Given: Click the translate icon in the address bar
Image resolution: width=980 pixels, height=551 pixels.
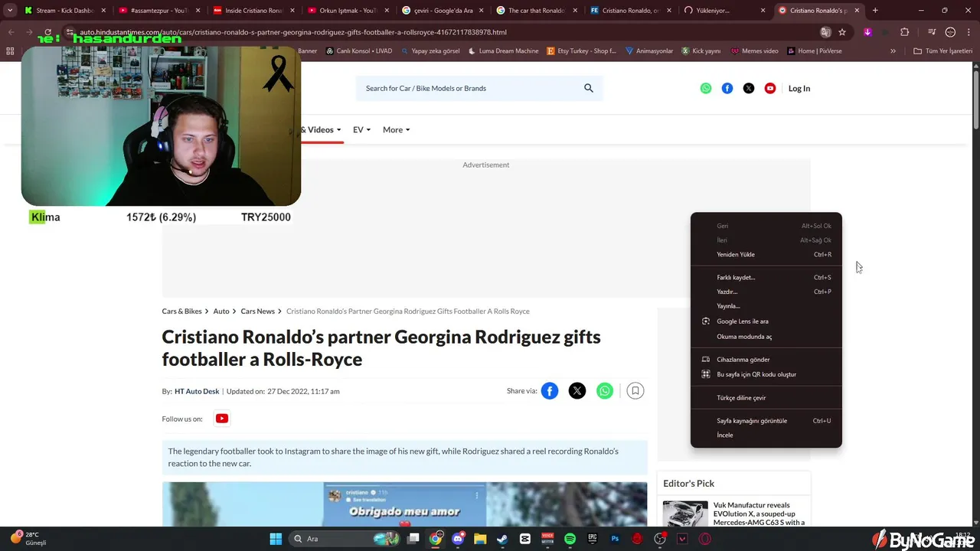Looking at the screenshot, I should pos(825,32).
